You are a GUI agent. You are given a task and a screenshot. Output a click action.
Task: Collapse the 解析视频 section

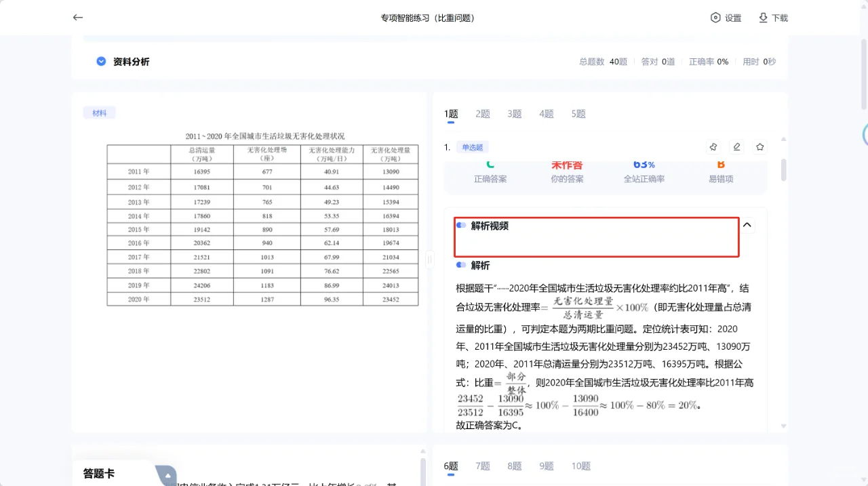747,224
